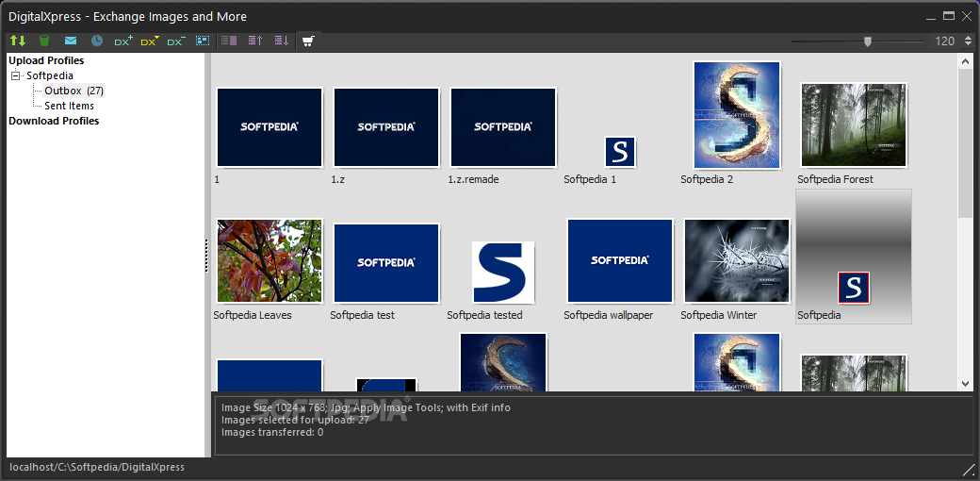Click the sort ascending arrow icon
Image resolution: width=980 pixels, height=481 pixels.
[255, 41]
